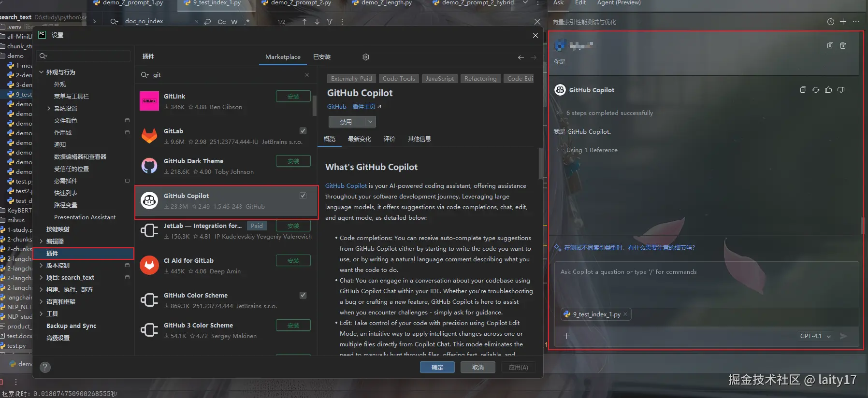Install GitHub Dark Theme plugin
868x398 pixels.
(x=293, y=161)
